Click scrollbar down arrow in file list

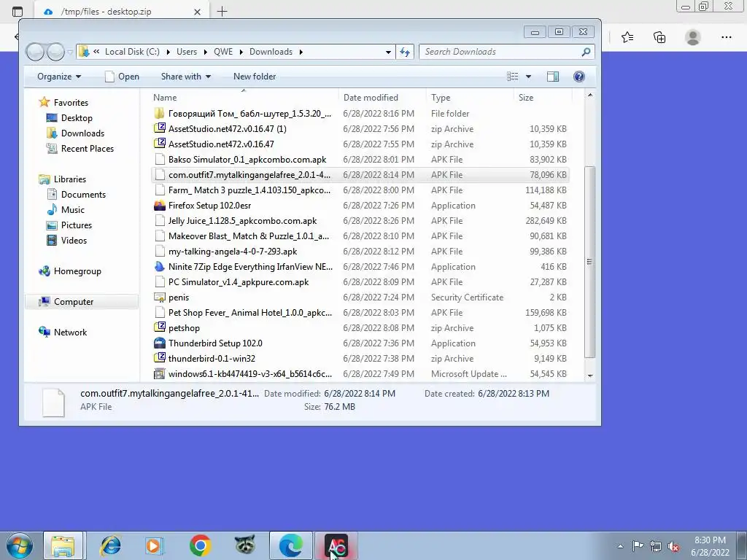coord(589,376)
